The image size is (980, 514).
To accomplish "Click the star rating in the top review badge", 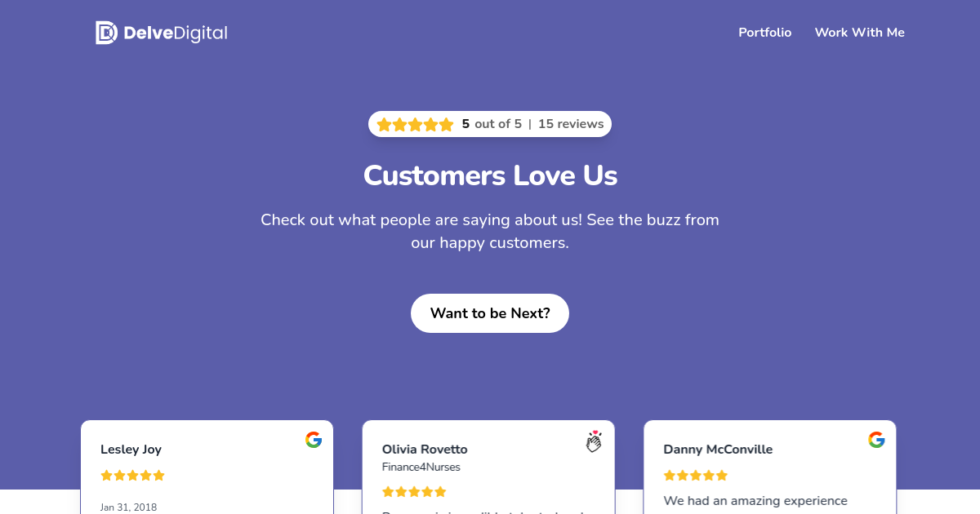I will click(x=414, y=124).
